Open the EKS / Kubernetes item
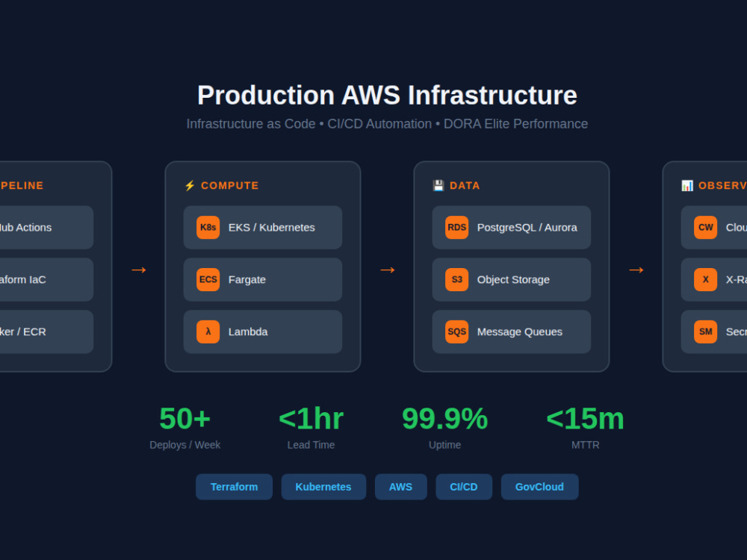 point(262,228)
